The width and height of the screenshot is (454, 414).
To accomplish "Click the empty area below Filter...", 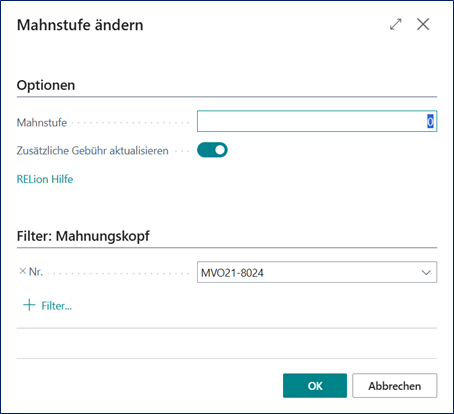I will click(227, 343).
